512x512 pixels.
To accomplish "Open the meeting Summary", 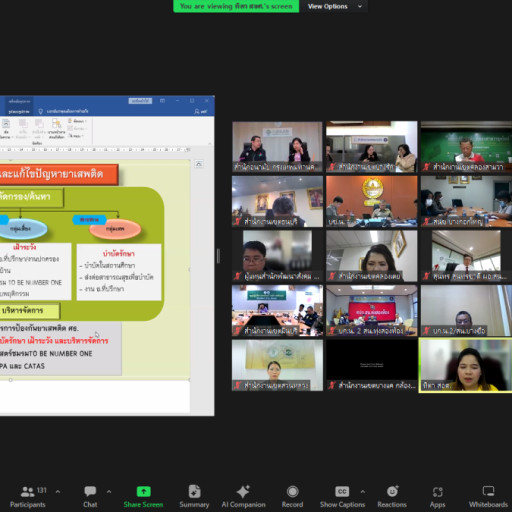I will tap(194, 497).
